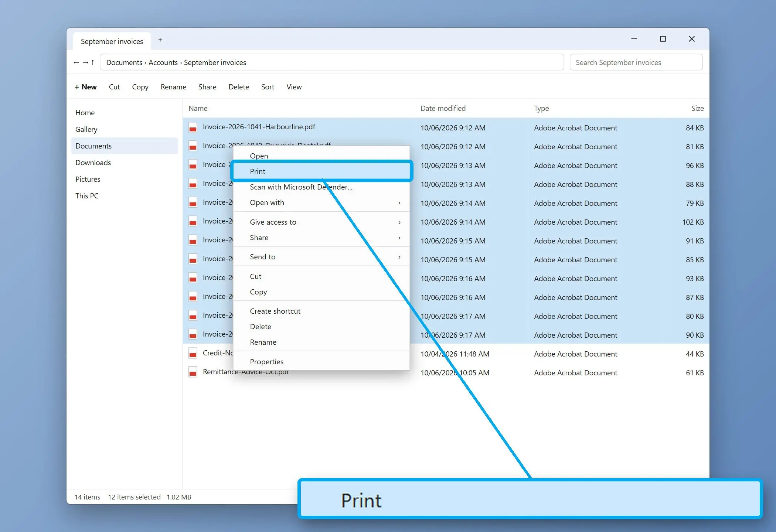Open This PC in the sidebar

click(124, 196)
